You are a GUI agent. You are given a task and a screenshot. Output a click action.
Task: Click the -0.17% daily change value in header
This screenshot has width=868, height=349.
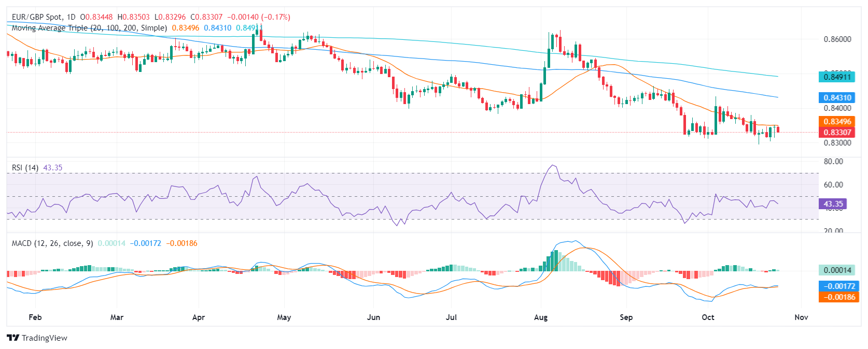pos(279,17)
